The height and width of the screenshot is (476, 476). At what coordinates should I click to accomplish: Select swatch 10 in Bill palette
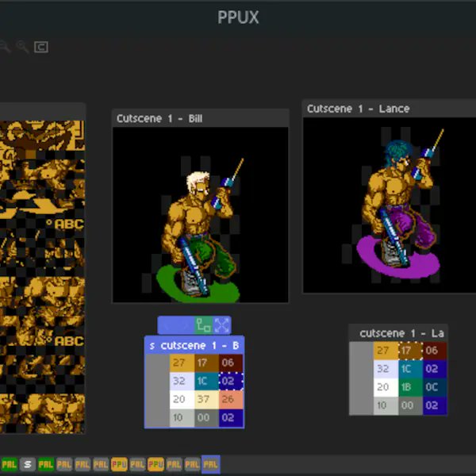pos(182,418)
